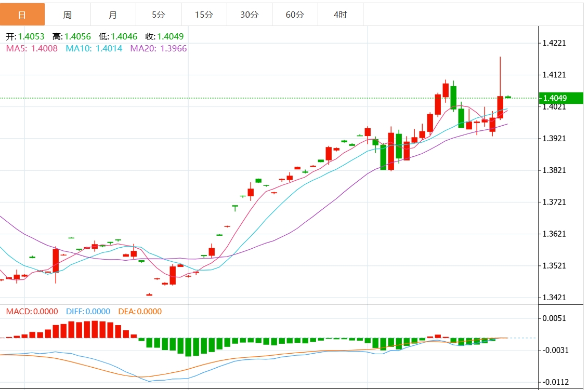This screenshot has height=390, width=588.
Task: Click the 高:1.4056 high price value
Action: [72, 36]
